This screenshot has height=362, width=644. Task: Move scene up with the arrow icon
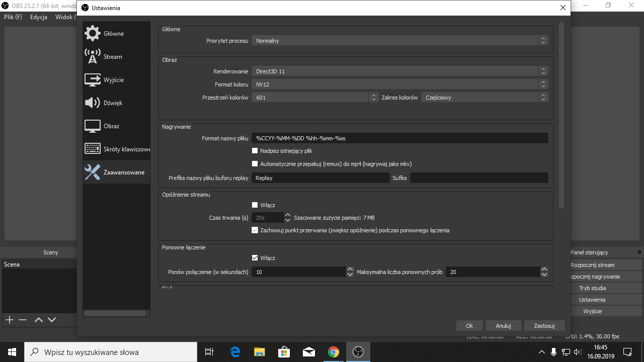pyautogui.click(x=39, y=320)
